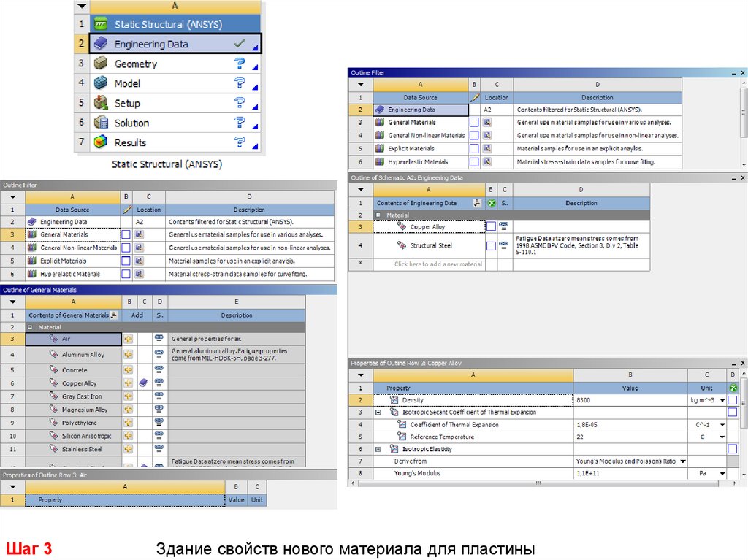Screen dimensions: 748x560
Task: Toggle edit checkbox for General Materials in left filter
Action: (126, 234)
